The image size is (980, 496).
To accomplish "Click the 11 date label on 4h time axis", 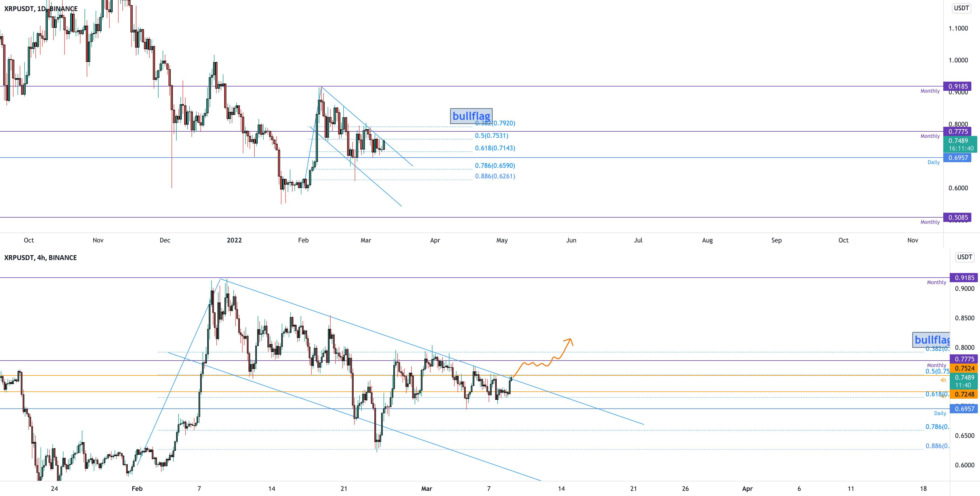I will (851, 489).
